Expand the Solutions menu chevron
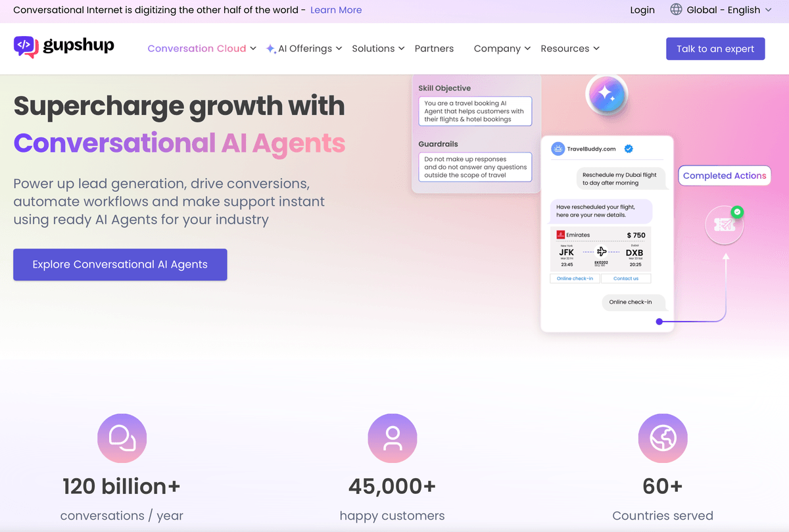789x532 pixels. pyautogui.click(x=401, y=49)
